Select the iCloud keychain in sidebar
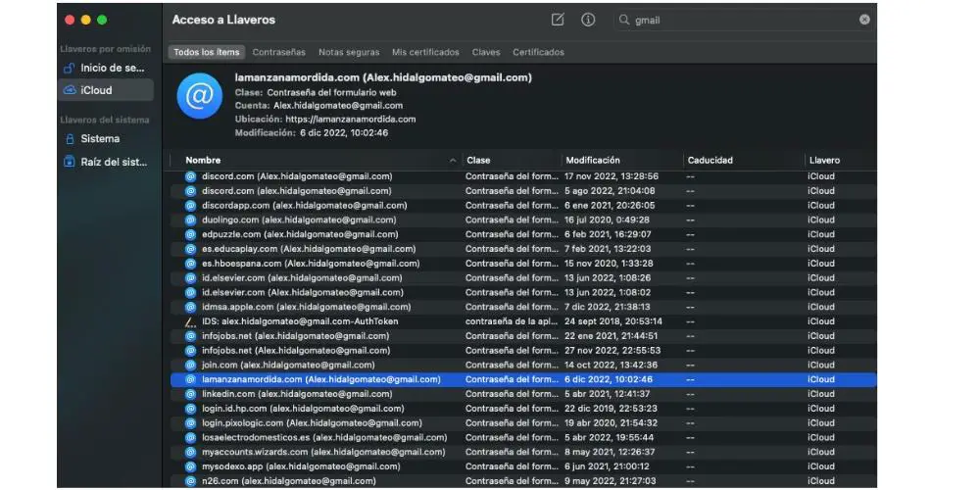980x490 pixels. point(96,90)
